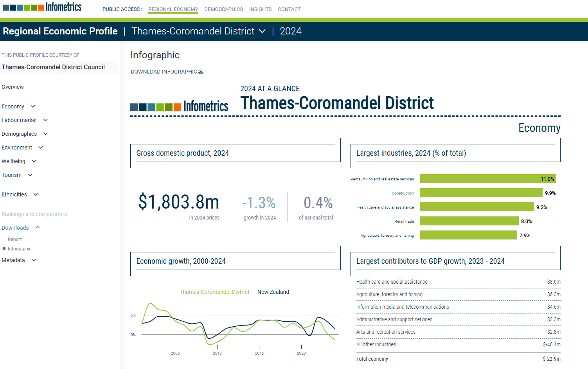Screen dimensions: 588x369
Task: Toggle the Thames-Coromandel District chart legend
Action: coord(214,292)
